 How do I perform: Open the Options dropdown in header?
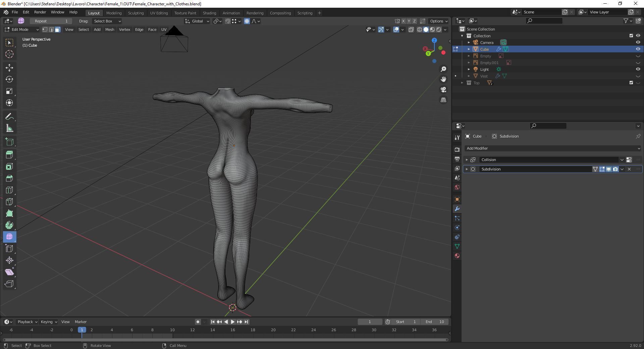[438, 21]
